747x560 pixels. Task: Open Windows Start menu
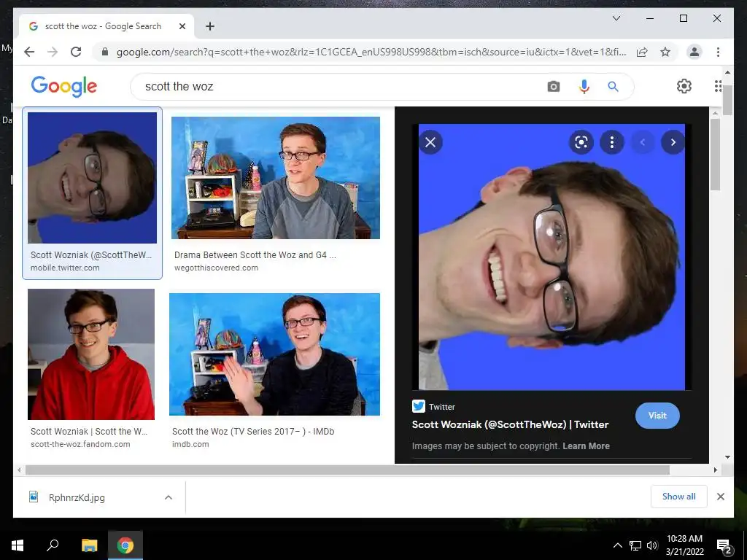tap(18, 545)
